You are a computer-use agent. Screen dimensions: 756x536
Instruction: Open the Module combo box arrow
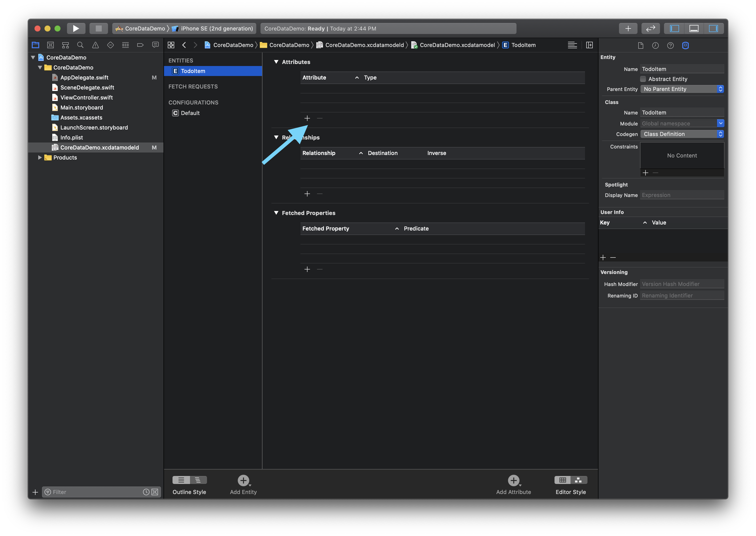click(x=720, y=123)
